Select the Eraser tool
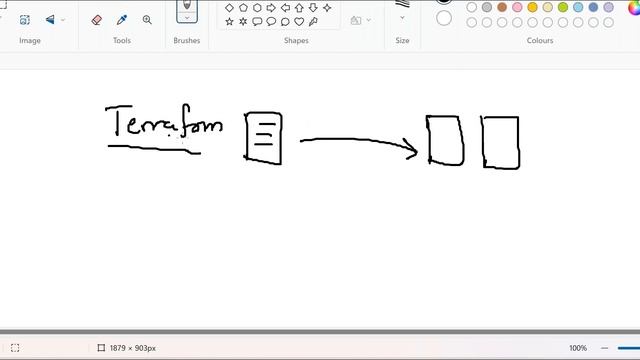 [97, 20]
